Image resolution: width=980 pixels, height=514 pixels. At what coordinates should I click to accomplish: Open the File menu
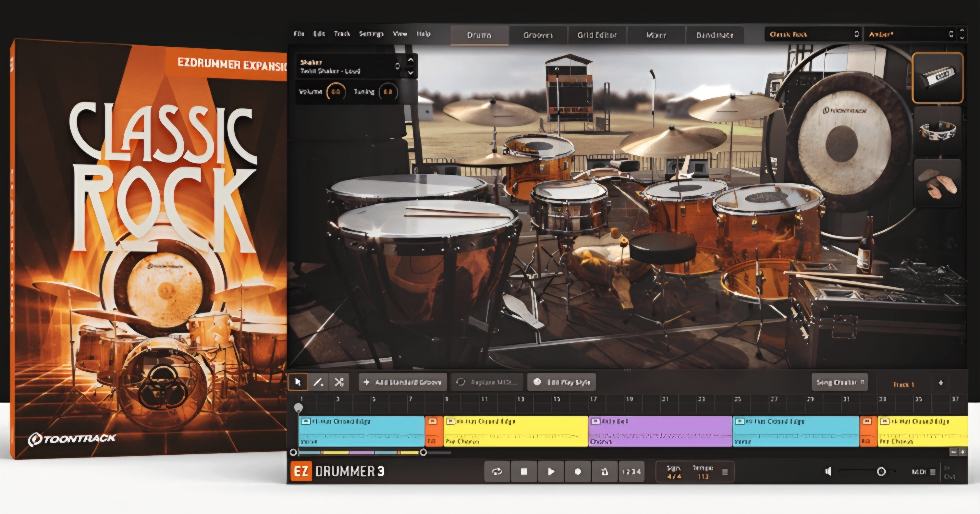(x=299, y=34)
